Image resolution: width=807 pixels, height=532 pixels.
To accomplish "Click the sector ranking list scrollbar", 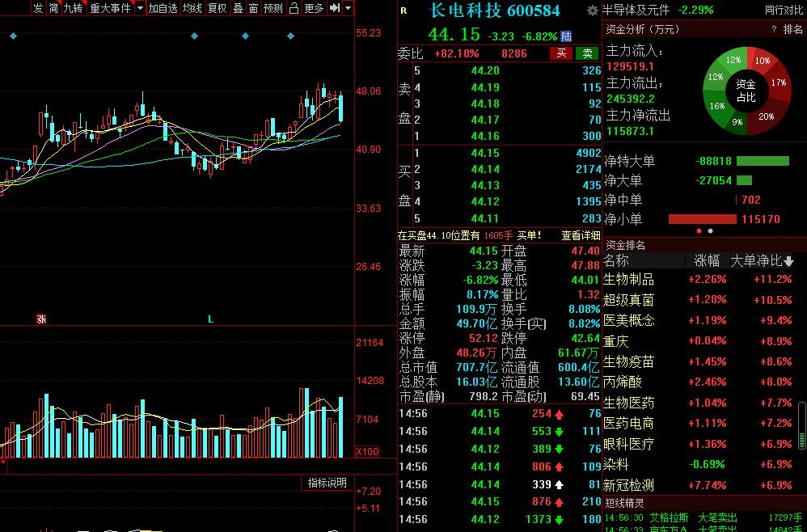I will pyautogui.click(x=802, y=425).
